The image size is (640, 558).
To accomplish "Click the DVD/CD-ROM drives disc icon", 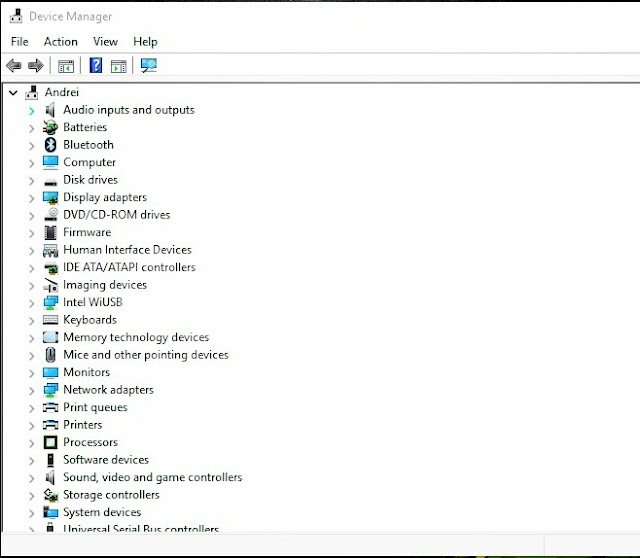I will click(x=51, y=215).
